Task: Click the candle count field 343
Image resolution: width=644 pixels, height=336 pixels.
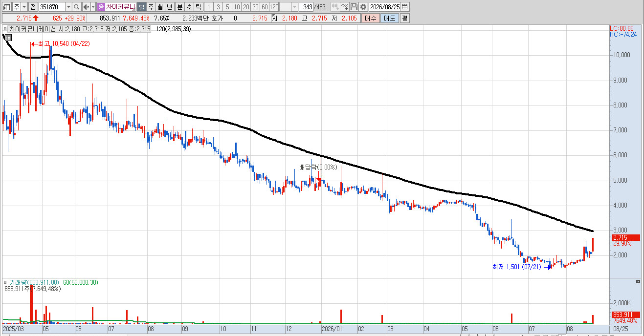Action: pyautogui.click(x=307, y=7)
